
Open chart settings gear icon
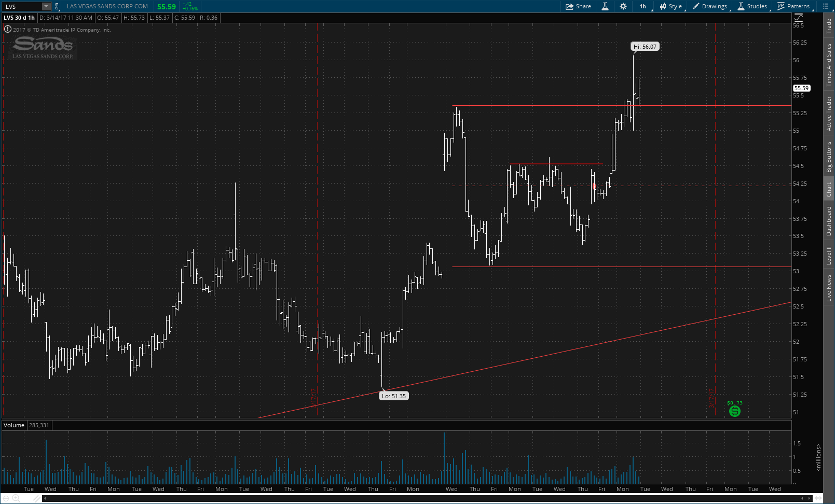623,6
